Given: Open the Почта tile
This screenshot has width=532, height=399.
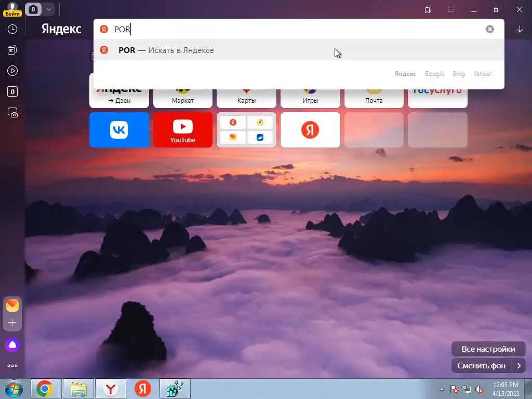Looking at the screenshot, I should [x=374, y=98].
